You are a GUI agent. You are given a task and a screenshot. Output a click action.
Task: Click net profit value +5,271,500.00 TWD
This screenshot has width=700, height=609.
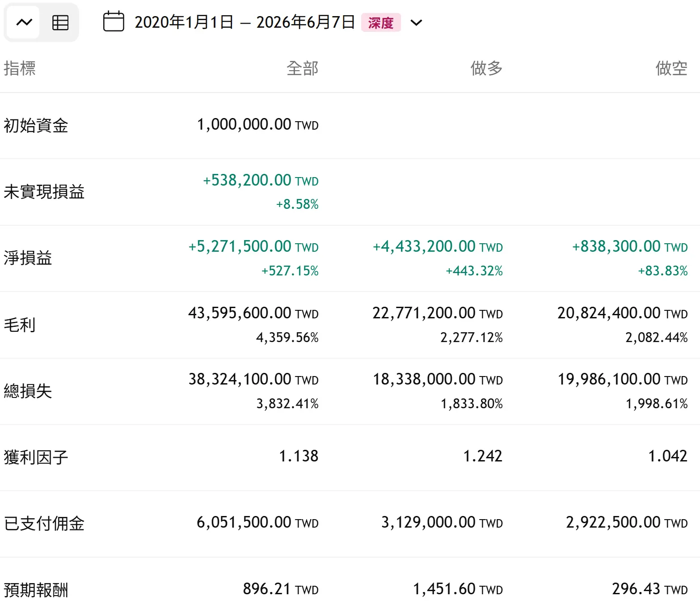click(253, 246)
